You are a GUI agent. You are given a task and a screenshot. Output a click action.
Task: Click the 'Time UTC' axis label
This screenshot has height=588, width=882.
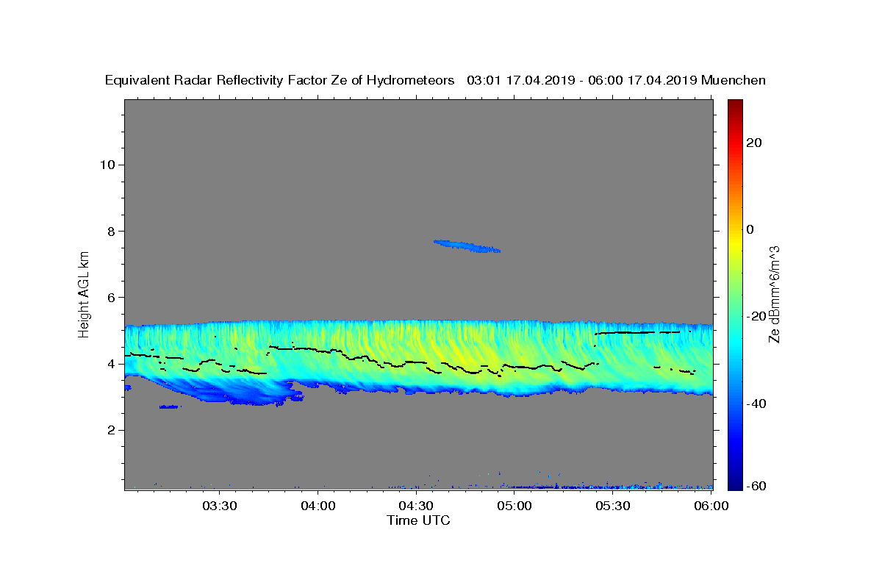tap(418, 520)
